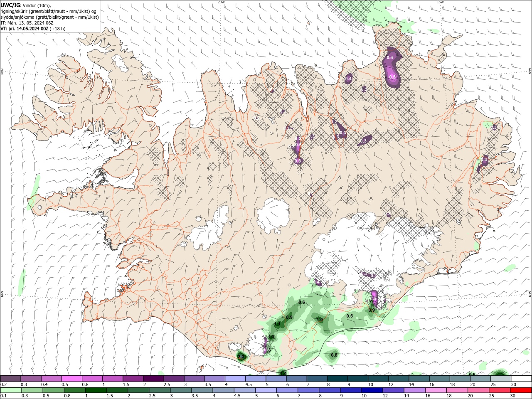The height and width of the screenshot is (399, 532).
Task: Click the 0.3 value in the oval purple patch
Action: point(364,141)
